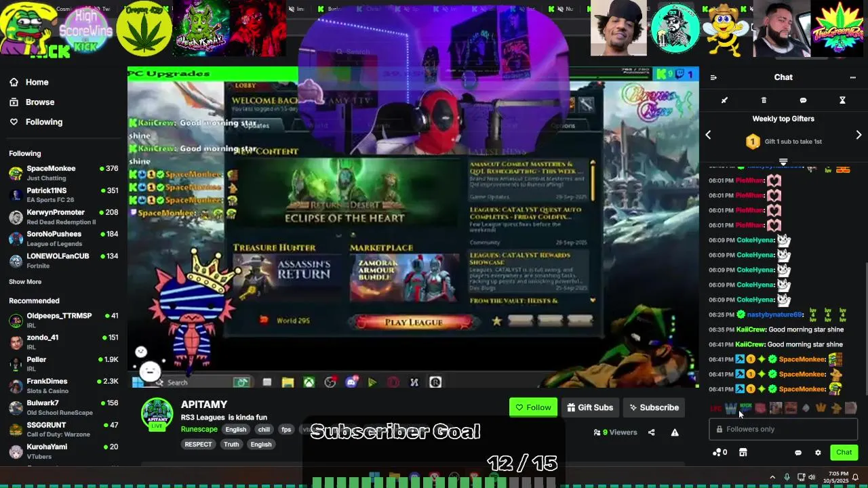Click the 'Followers only' chat input field

783,429
